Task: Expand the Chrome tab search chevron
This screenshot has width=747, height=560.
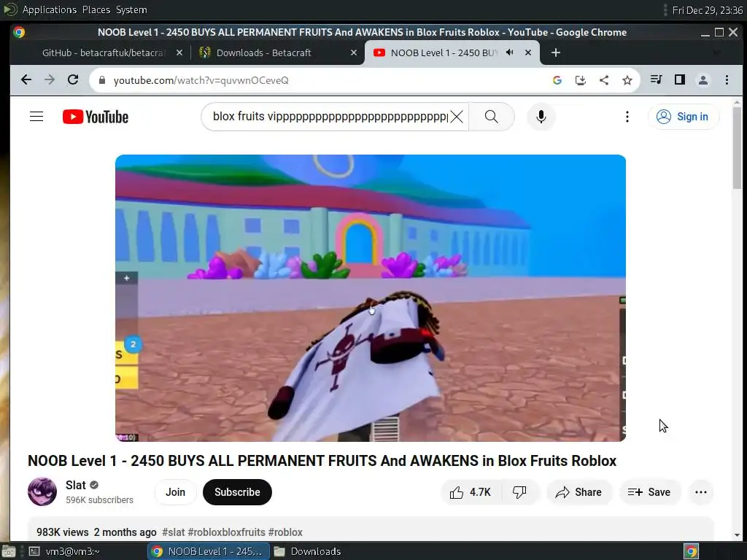Action: click(716, 52)
